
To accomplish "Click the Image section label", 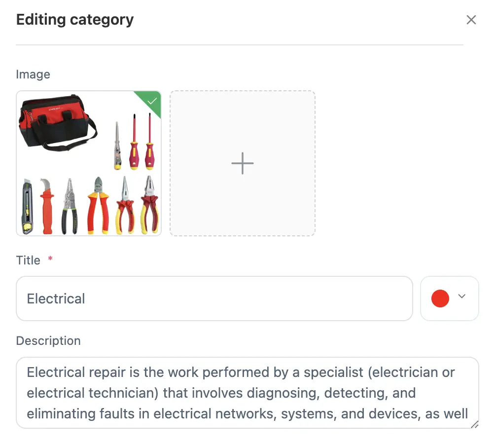I will pyautogui.click(x=33, y=74).
